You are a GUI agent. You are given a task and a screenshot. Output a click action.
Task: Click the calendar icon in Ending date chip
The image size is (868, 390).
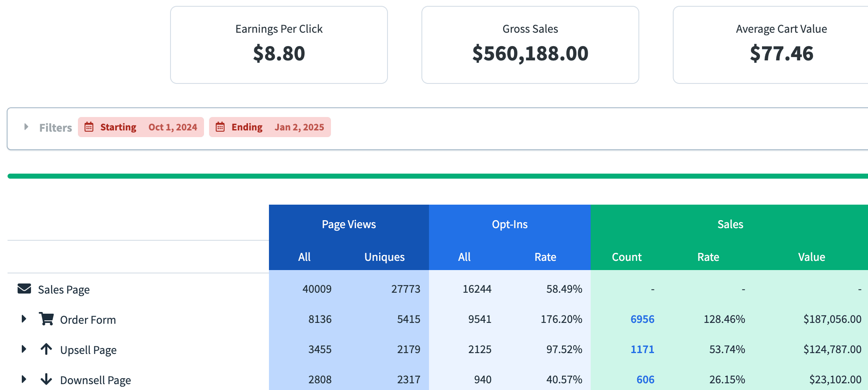220,127
